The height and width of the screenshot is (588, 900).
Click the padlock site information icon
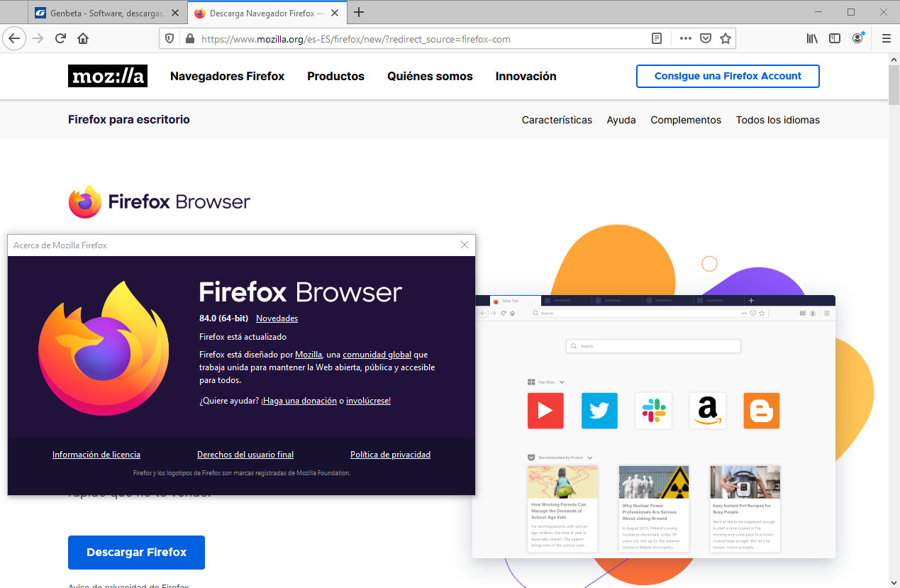point(189,39)
